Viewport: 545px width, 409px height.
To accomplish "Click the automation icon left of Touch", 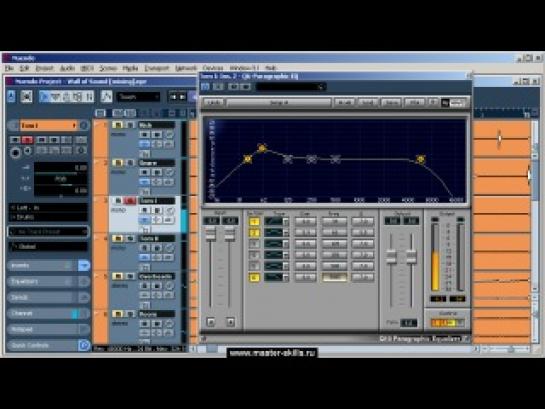I will pyautogui.click(x=106, y=96).
